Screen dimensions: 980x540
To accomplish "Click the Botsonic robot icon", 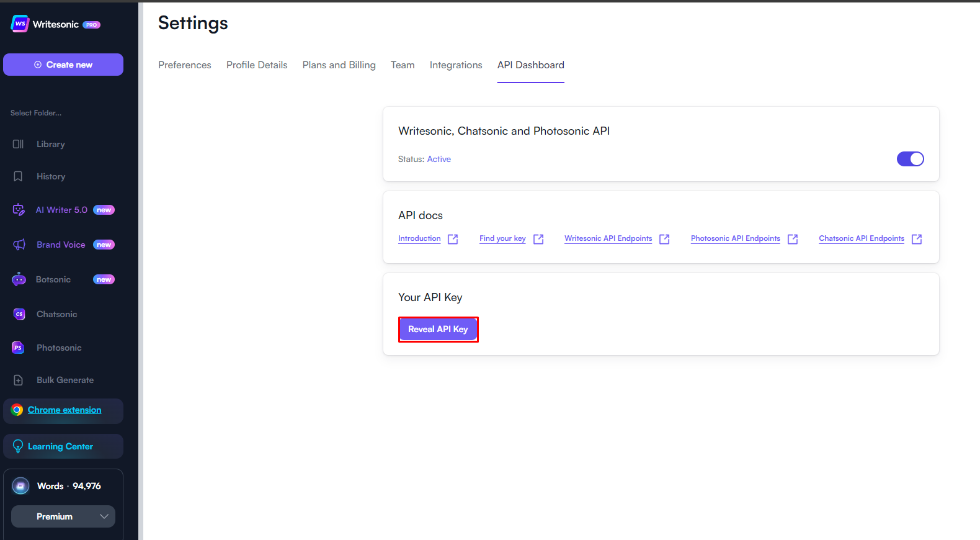I will coord(19,279).
